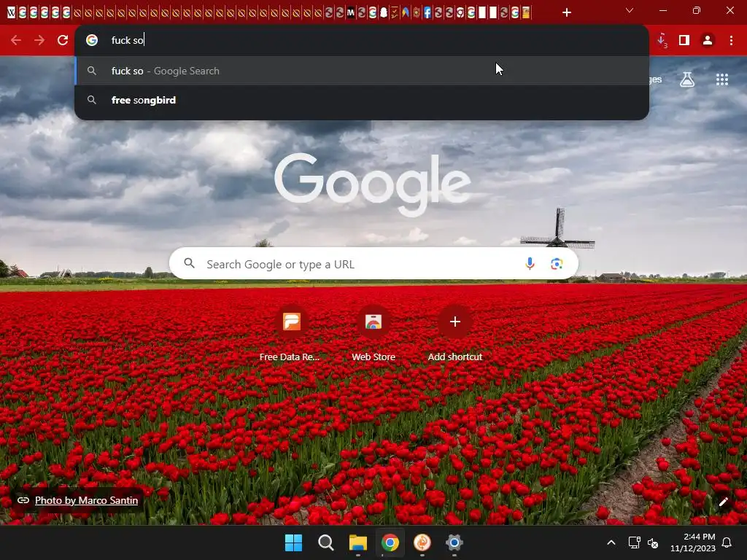Toggle the browser side panel

(x=684, y=40)
